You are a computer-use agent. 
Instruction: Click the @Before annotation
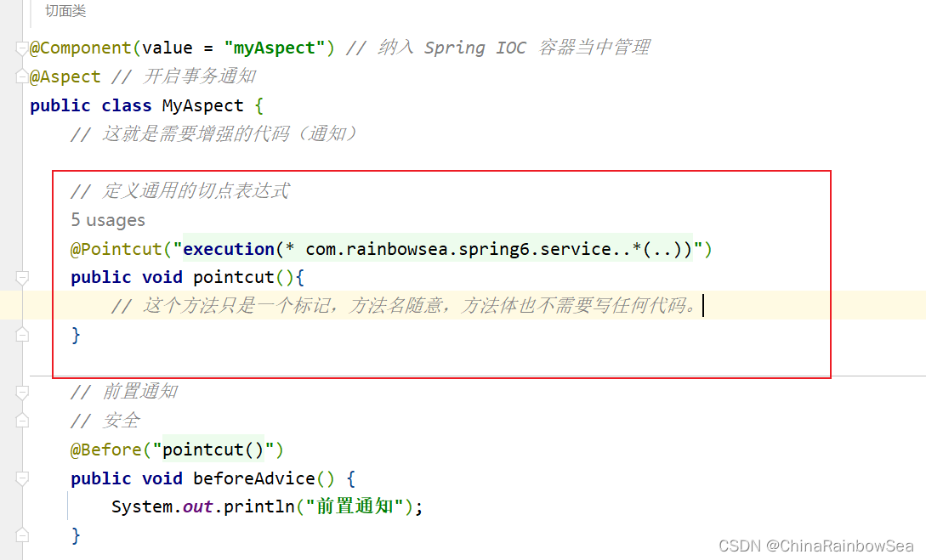[x=105, y=450]
